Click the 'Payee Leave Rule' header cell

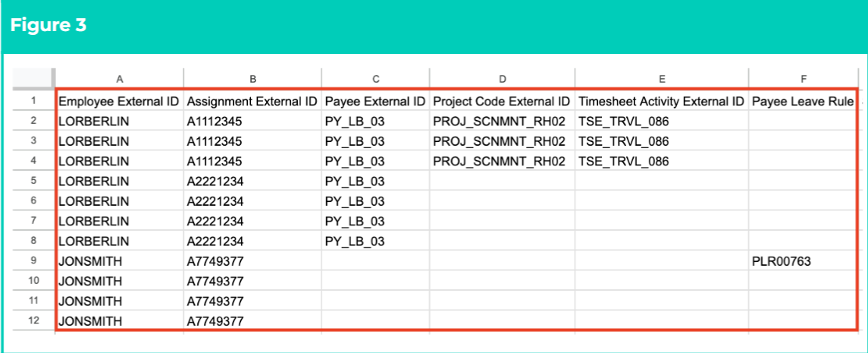[x=802, y=102]
